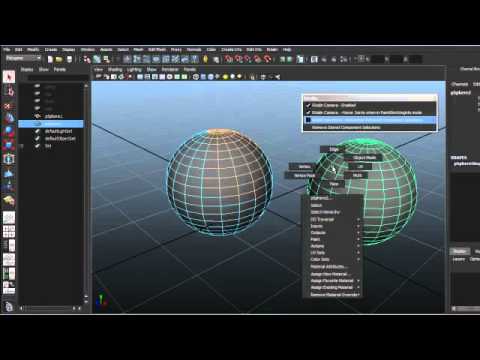The width and height of the screenshot is (480, 360).
Task: Click the construction history icon on status line
Action: tap(300, 59)
